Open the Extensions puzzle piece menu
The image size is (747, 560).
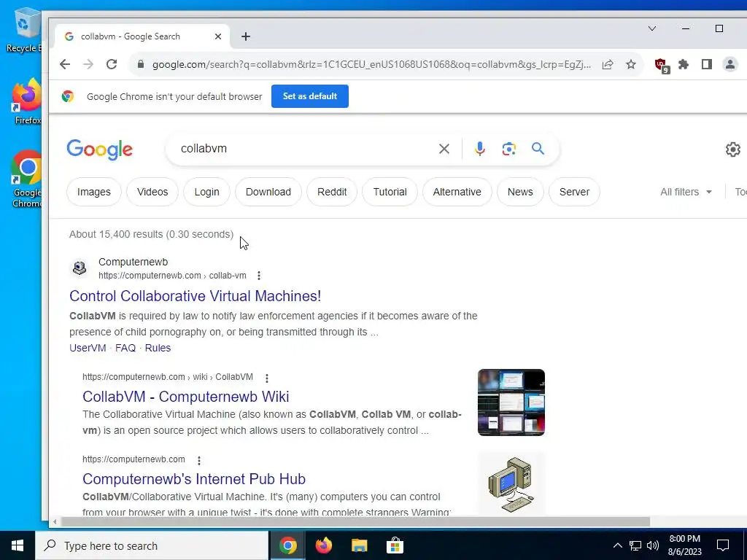pos(684,64)
